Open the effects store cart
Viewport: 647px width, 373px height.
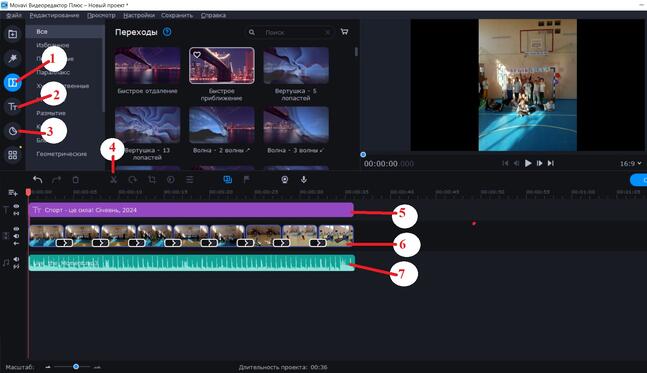[x=344, y=32]
